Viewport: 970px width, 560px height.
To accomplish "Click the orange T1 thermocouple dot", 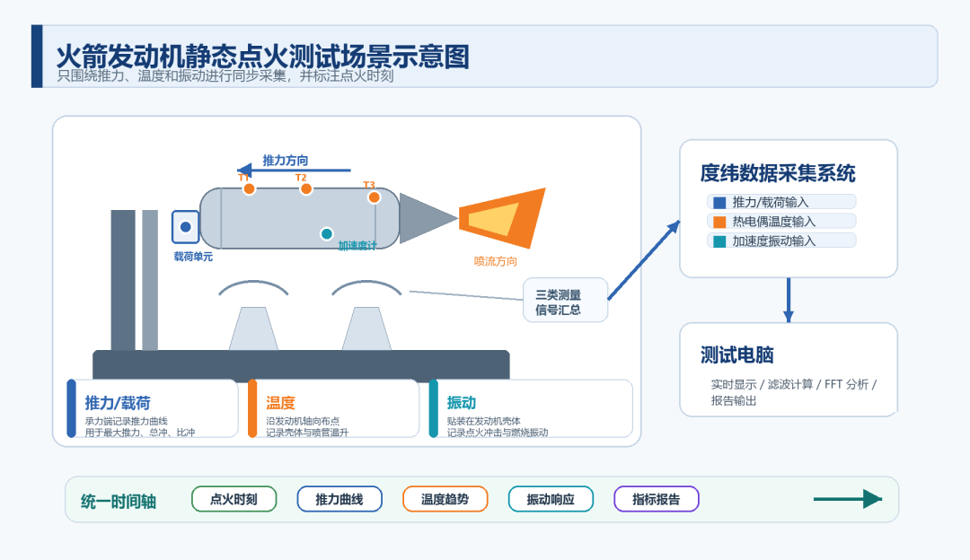I will [249, 188].
